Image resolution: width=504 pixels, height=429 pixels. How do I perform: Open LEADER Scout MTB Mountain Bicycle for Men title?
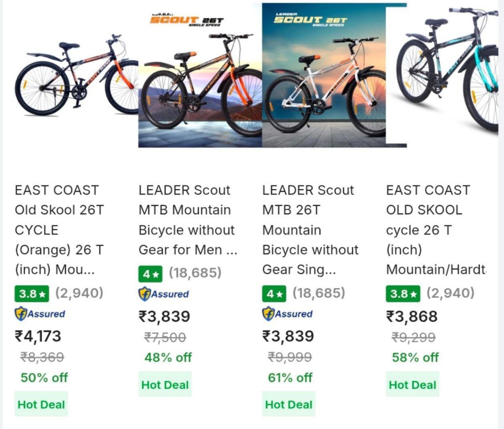tap(187, 220)
